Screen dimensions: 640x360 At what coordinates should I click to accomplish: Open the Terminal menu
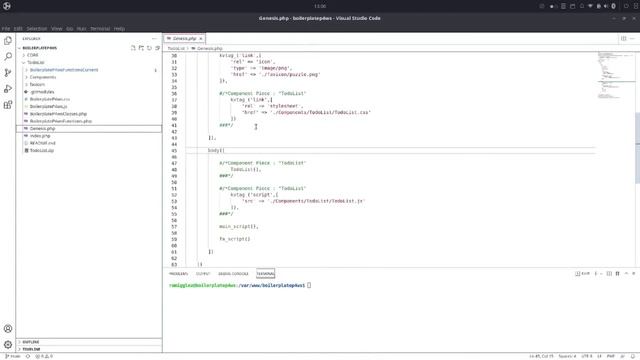pos(100,29)
